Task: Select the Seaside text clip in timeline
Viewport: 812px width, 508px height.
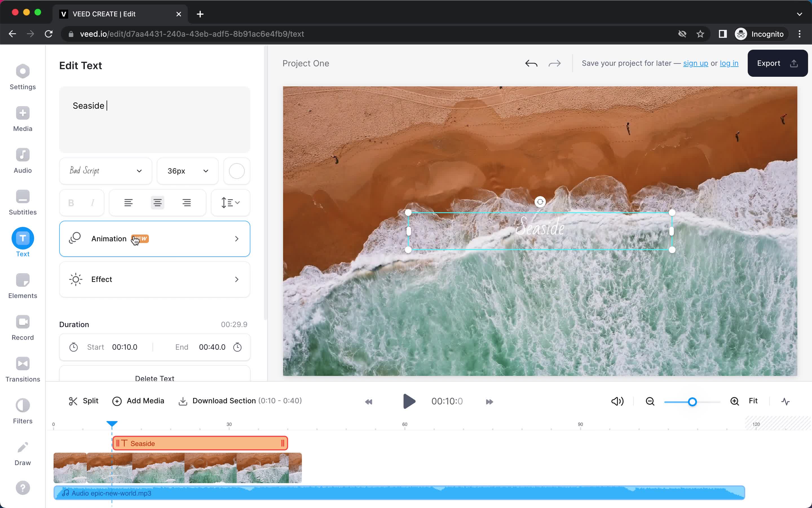Action: click(x=200, y=443)
